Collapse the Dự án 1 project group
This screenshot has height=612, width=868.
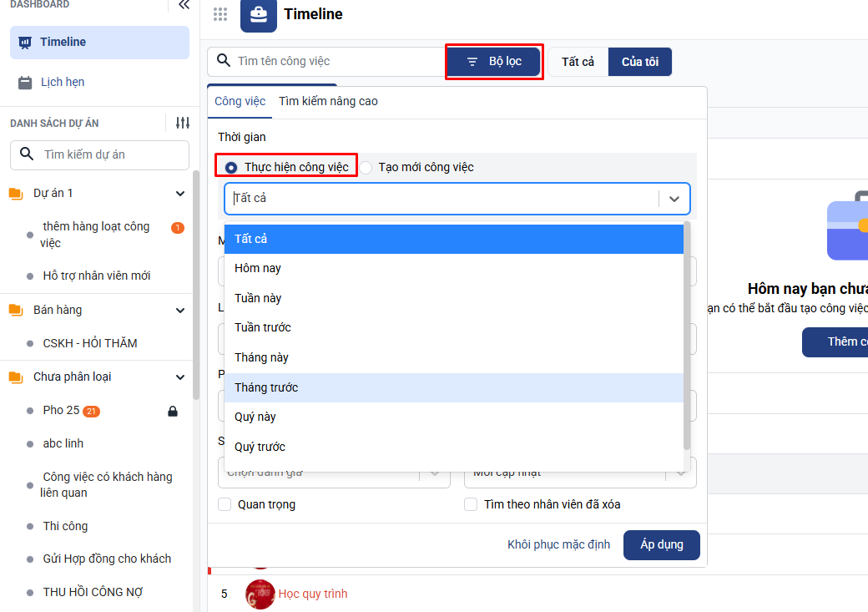[x=180, y=194]
